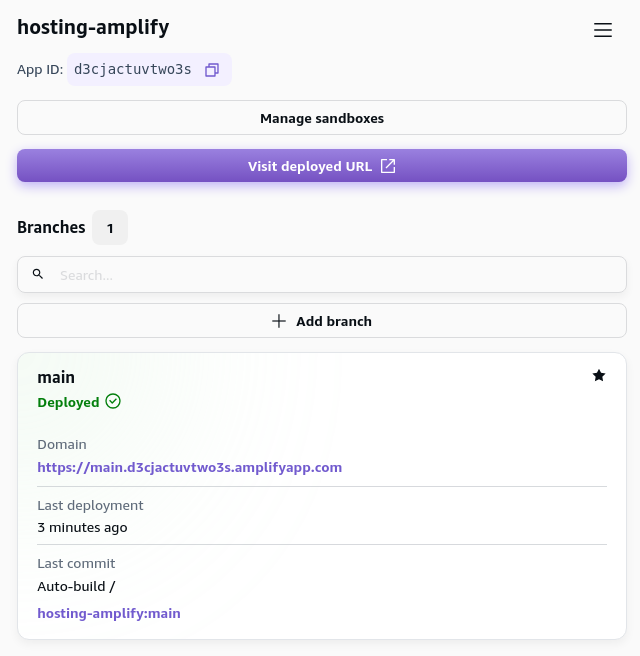Click the green Deployed checkmark icon

click(113, 401)
